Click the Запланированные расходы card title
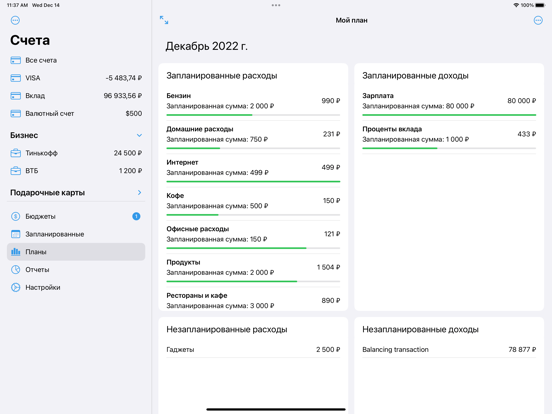Screen dimensions: 552x414 pyautogui.click(x=222, y=76)
